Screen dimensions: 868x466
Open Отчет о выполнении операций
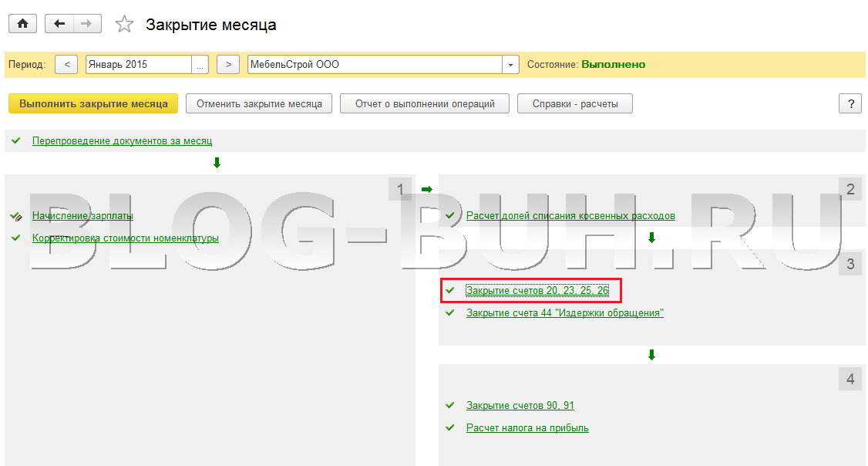[x=425, y=103]
